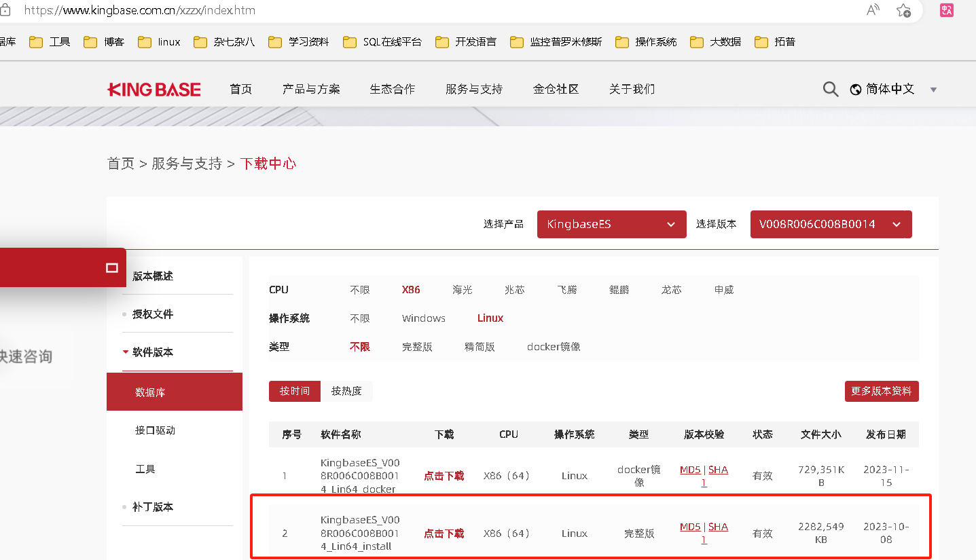Click the KINGBASE logo

(154, 90)
